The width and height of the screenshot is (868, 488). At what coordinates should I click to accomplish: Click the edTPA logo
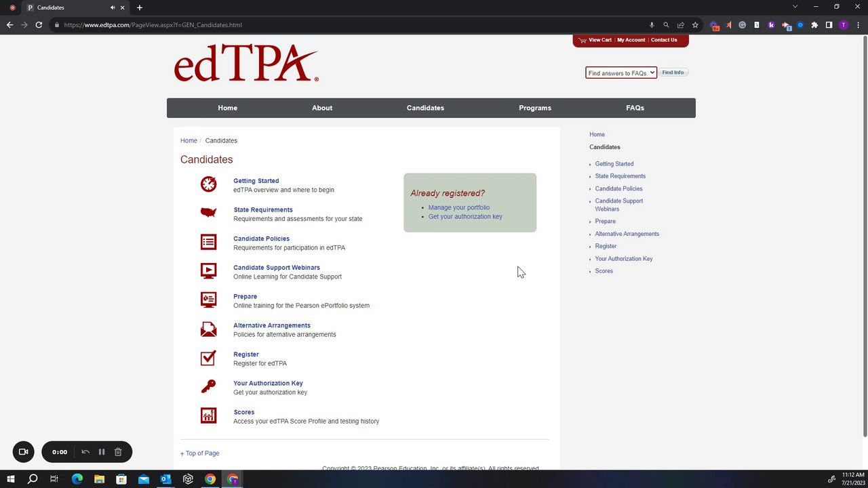pyautogui.click(x=246, y=64)
